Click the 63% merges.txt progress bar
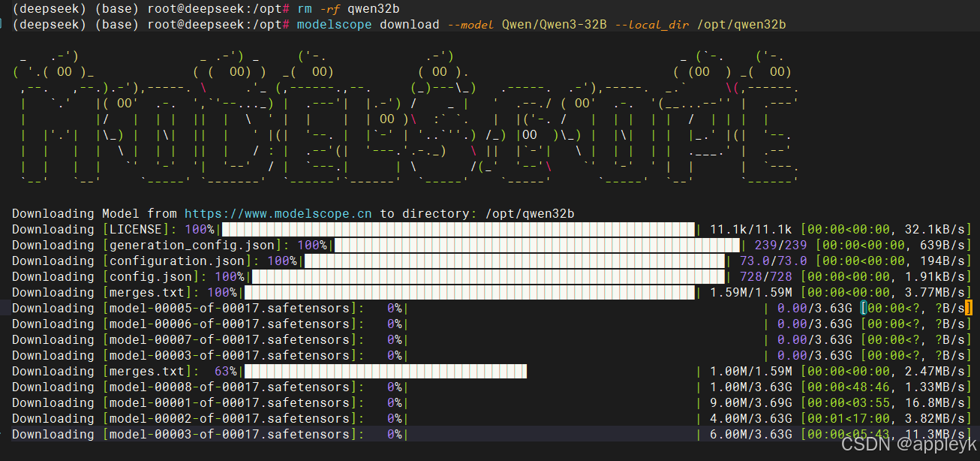The image size is (980, 461). coord(386,372)
